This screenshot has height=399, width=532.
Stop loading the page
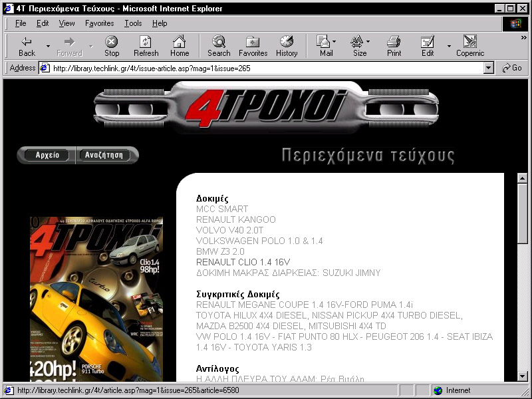tap(112, 47)
